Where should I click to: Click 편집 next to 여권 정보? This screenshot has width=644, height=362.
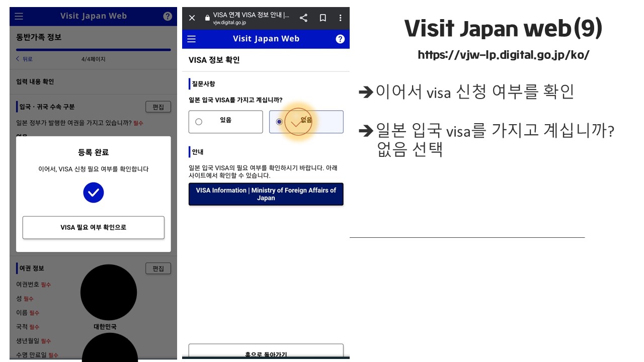pos(158,268)
